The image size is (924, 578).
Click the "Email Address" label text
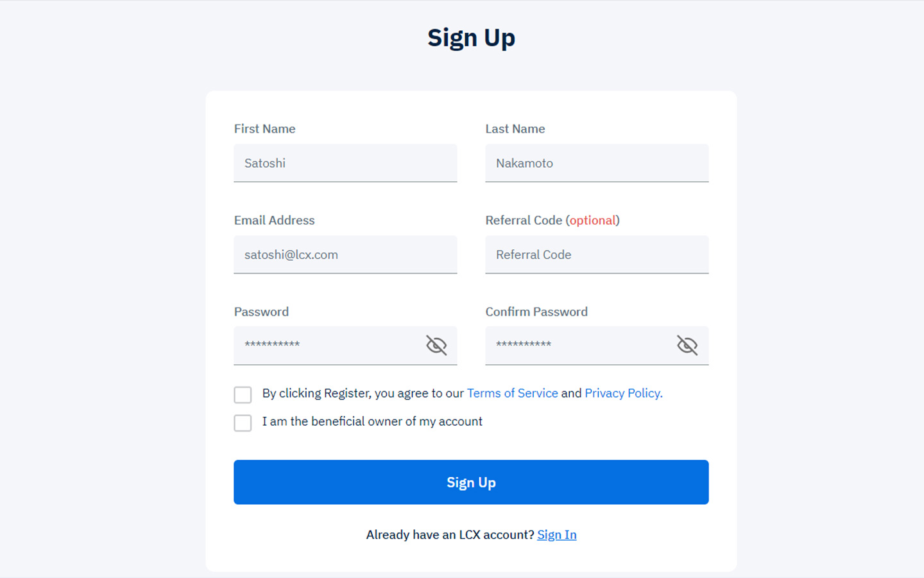coord(274,220)
